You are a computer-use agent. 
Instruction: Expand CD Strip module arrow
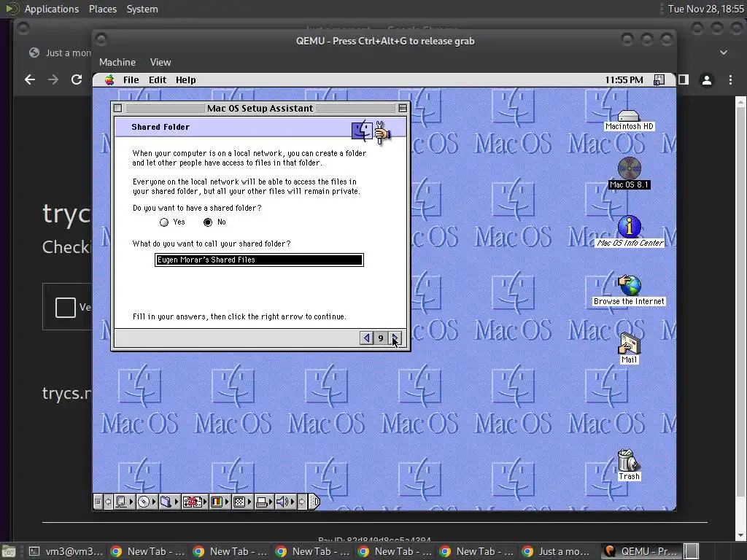(x=154, y=502)
